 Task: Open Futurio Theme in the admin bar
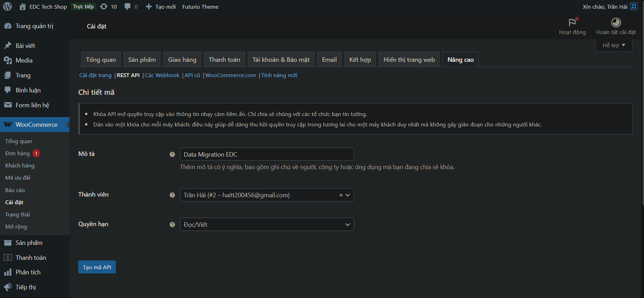(x=200, y=7)
